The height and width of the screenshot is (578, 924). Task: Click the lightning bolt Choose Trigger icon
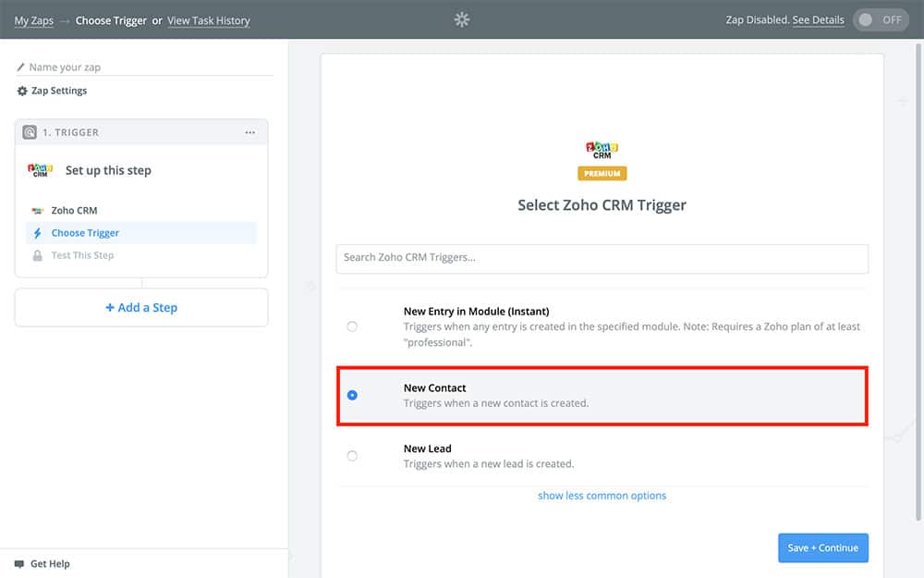[x=38, y=233]
